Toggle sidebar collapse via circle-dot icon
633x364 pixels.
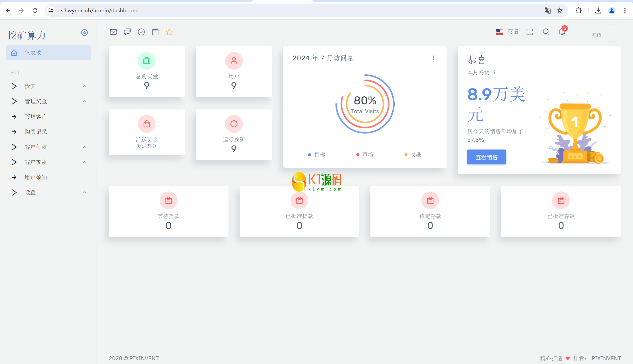(x=84, y=33)
